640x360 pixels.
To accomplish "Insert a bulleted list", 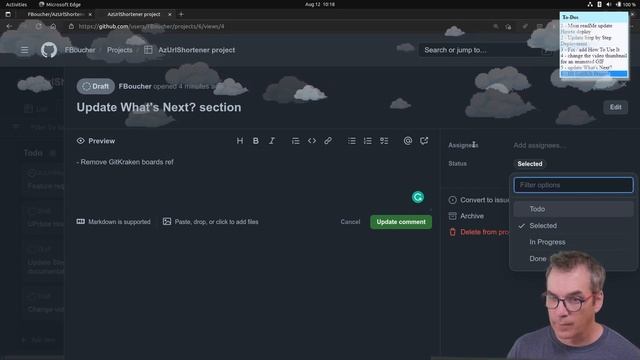I will pyautogui.click(x=351, y=141).
